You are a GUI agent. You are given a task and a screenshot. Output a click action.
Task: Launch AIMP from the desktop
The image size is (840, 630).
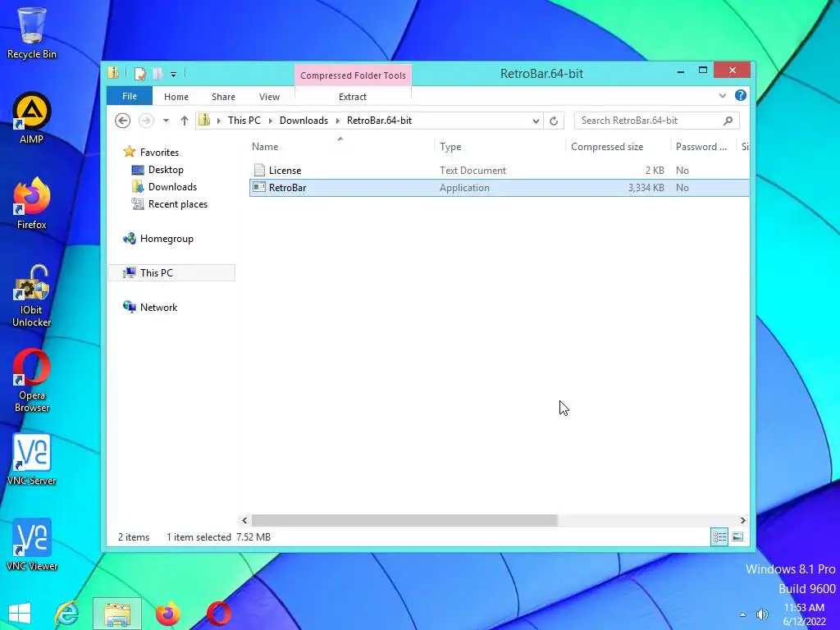(x=32, y=118)
